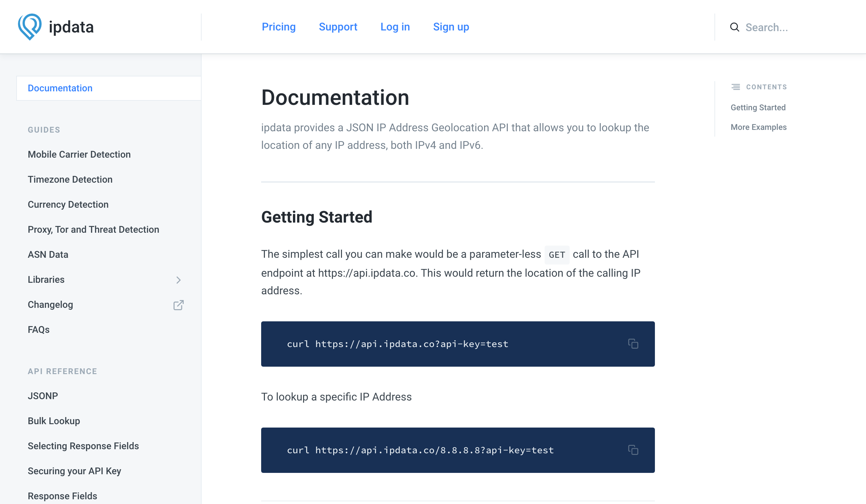Viewport: 866px width, 504px height.
Task: Jump to More Examples in Contents
Action: click(758, 127)
